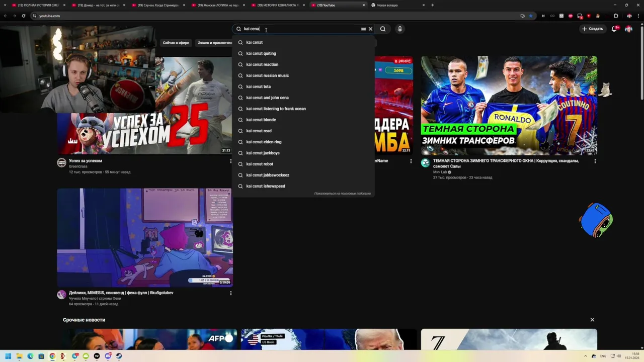Reload the page
The width and height of the screenshot is (644, 362).
(x=23, y=16)
